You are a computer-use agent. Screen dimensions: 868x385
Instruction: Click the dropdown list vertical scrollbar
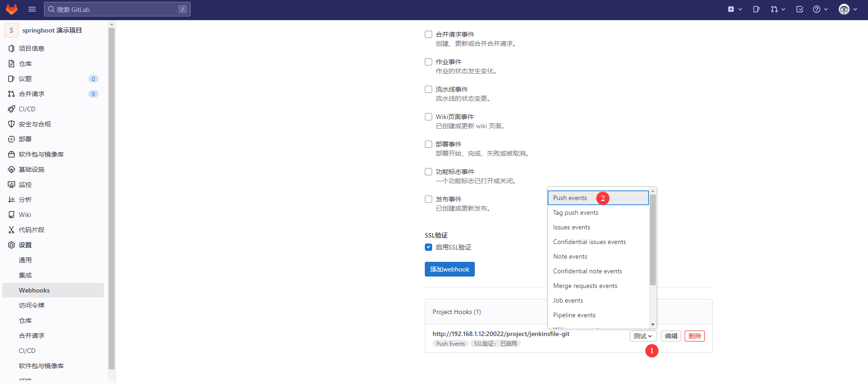tap(653, 239)
